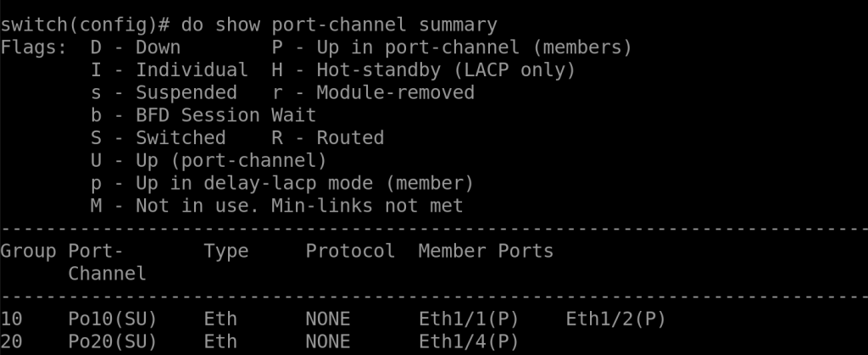Click the switch(config)# prompt
Screen dimensions: 868x355
pos(83,25)
